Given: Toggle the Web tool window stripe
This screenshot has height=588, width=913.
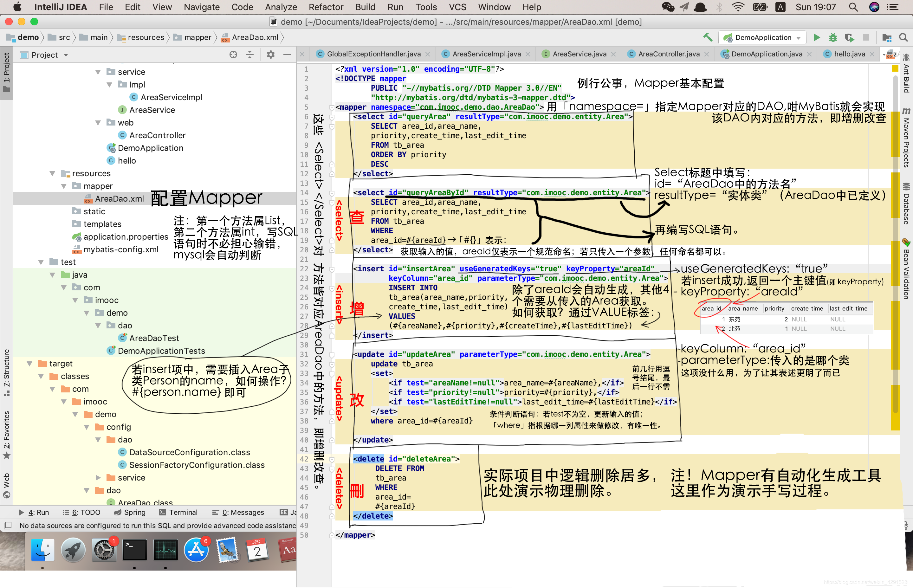Looking at the screenshot, I should [x=6, y=485].
